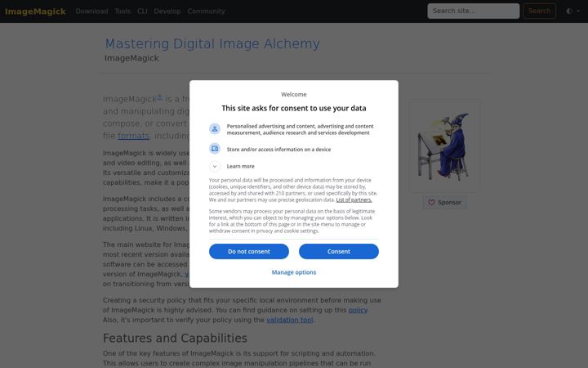The width and height of the screenshot is (588, 368).
Task: Open the validation tool link
Action: coord(290,320)
